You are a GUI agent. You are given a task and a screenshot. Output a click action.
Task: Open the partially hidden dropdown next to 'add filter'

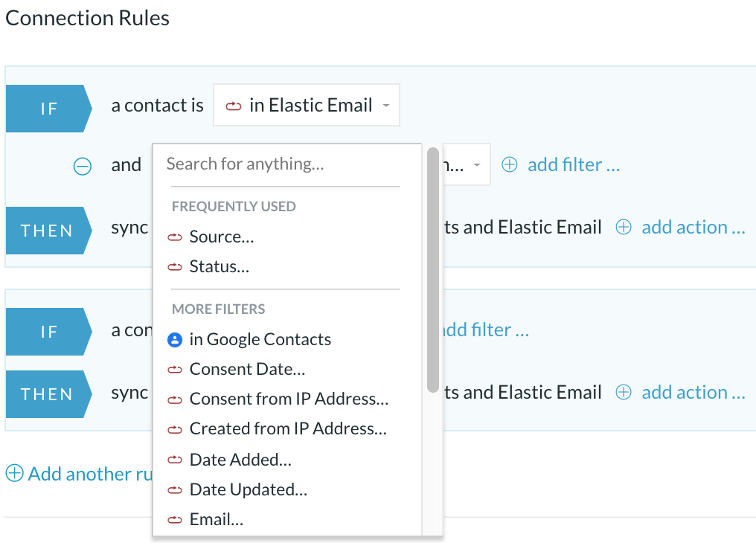point(467,164)
